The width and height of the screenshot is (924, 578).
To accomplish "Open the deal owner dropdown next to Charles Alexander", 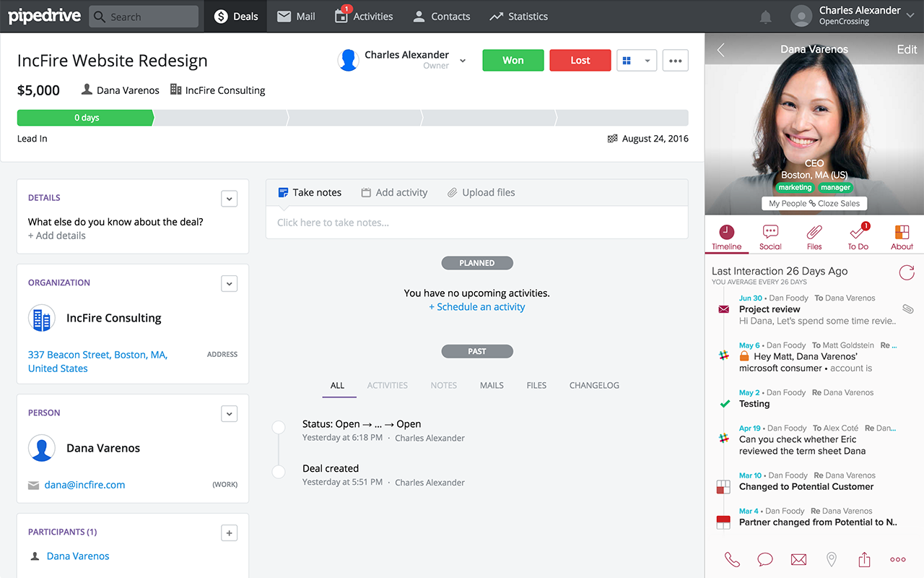I will (x=463, y=61).
